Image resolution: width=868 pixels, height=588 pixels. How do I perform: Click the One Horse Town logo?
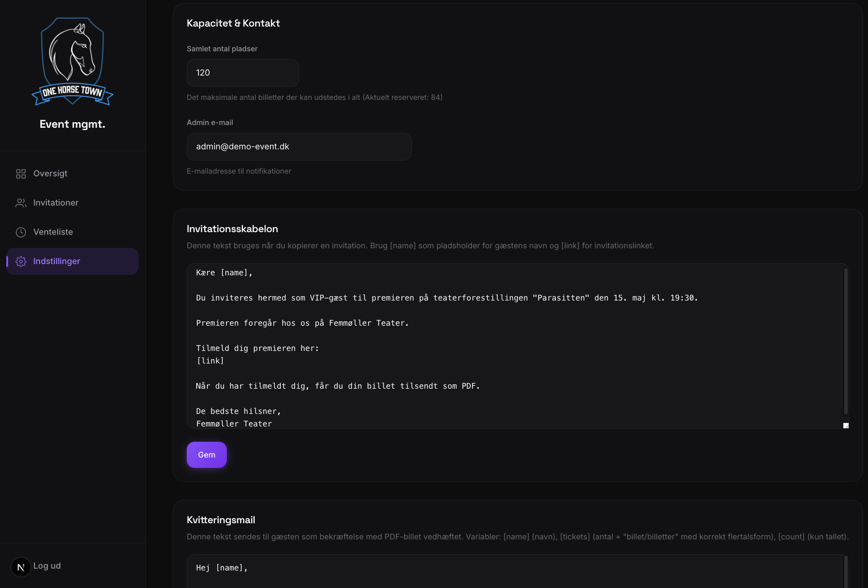coord(72,62)
